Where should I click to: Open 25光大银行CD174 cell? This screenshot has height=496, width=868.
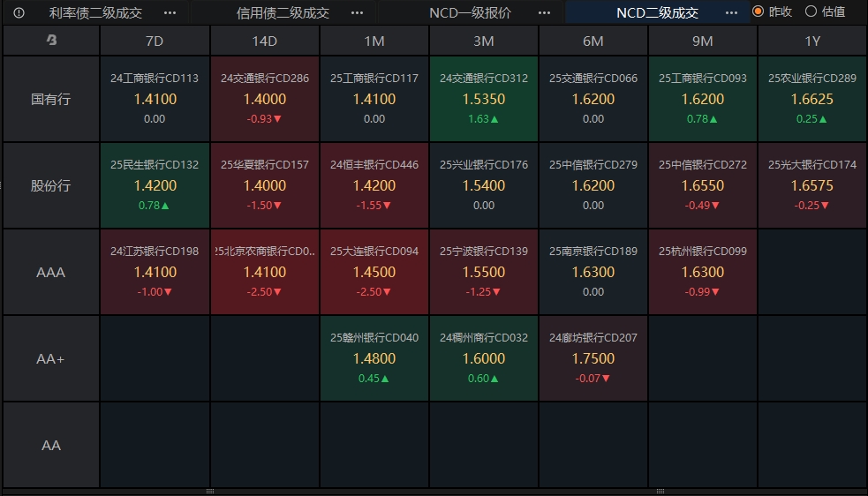[x=812, y=185]
